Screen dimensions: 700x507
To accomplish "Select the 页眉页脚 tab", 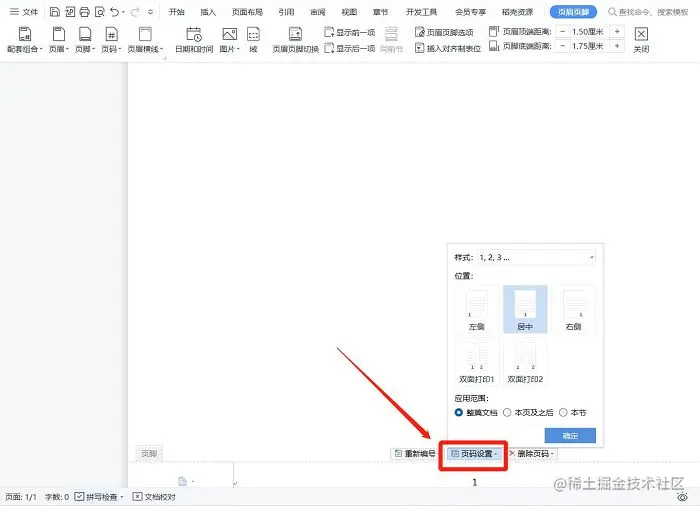I will click(573, 12).
